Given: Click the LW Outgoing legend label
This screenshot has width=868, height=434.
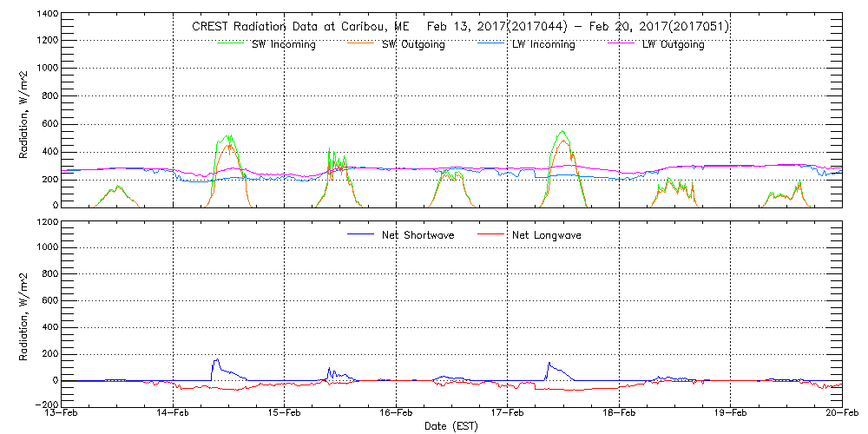Looking at the screenshot, I should (673, 45).
